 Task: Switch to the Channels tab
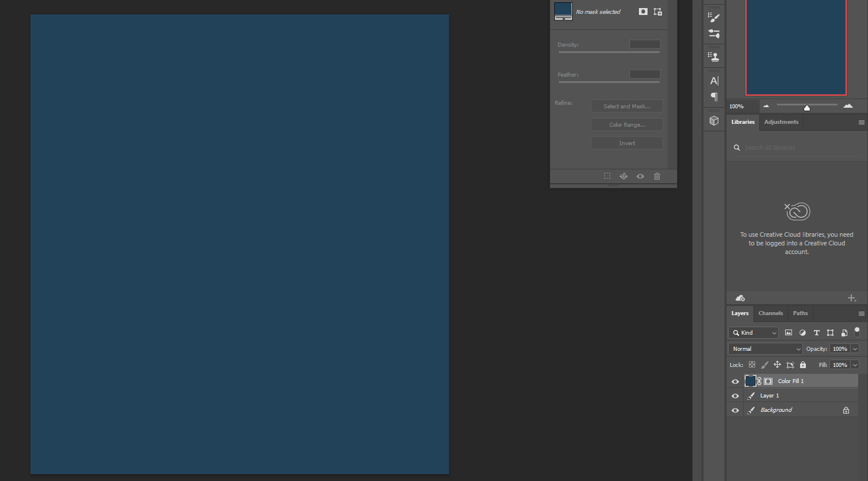pos(770,313)
